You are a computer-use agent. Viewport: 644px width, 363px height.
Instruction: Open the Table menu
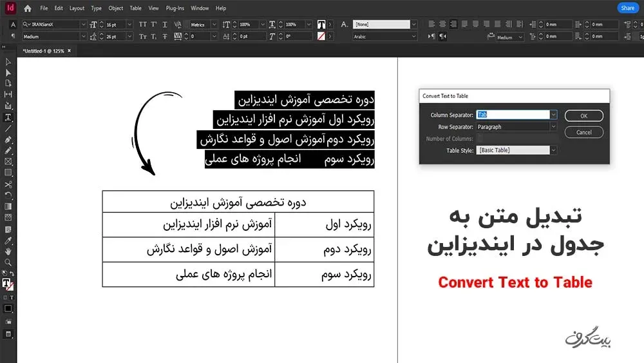[x=135, y=8]
